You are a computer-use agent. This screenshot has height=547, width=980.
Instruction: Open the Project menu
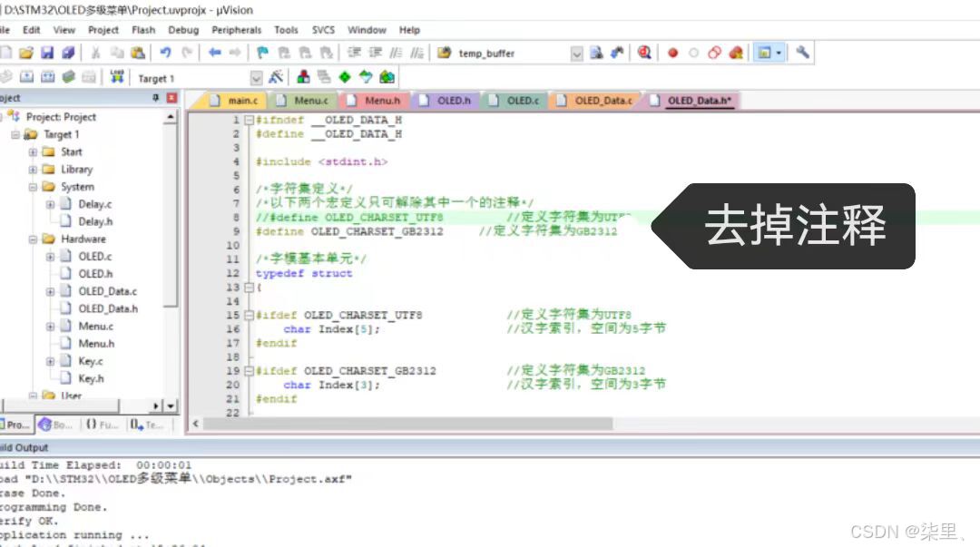pos(103,30)
